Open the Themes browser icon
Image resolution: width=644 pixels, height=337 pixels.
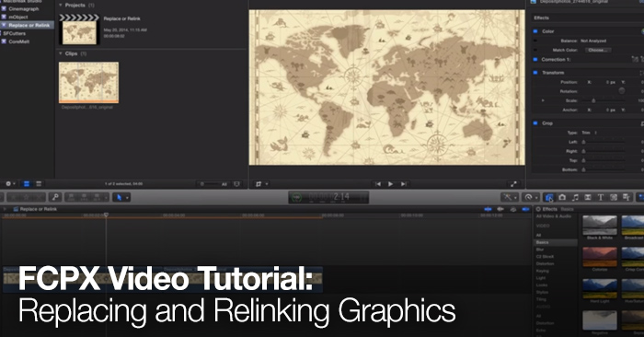click(627, 197)
